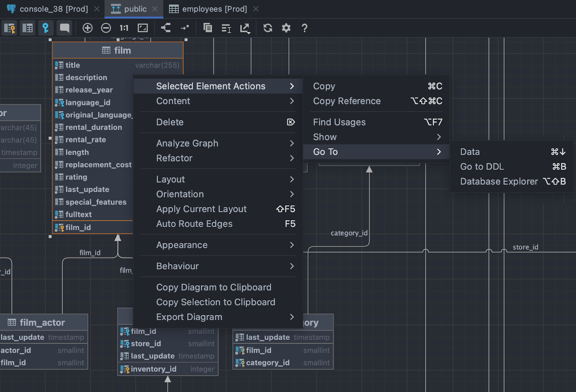Click the Zoom Out toolbar icon
The image size is (576, 392).
(106, 28)
